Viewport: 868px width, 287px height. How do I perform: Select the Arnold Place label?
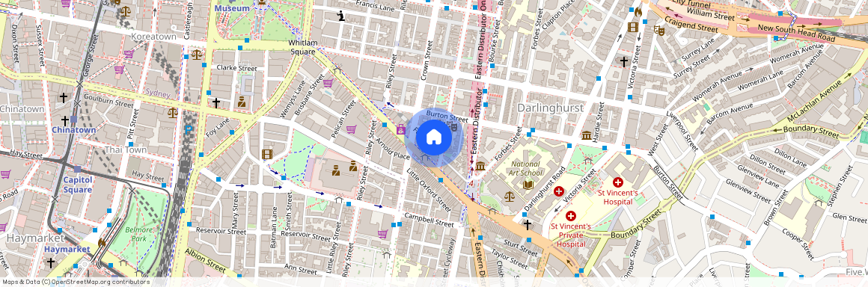tap(393, 148)
